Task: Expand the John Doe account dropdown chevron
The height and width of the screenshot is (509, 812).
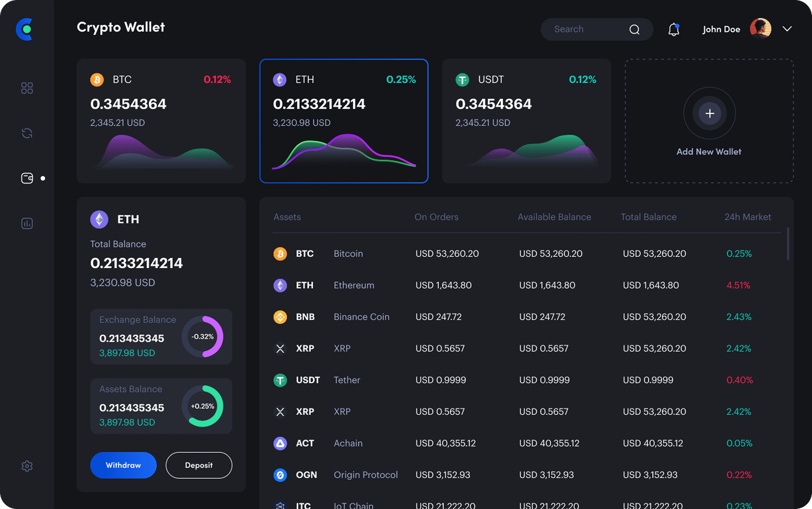Action: (x=787, y=29)
